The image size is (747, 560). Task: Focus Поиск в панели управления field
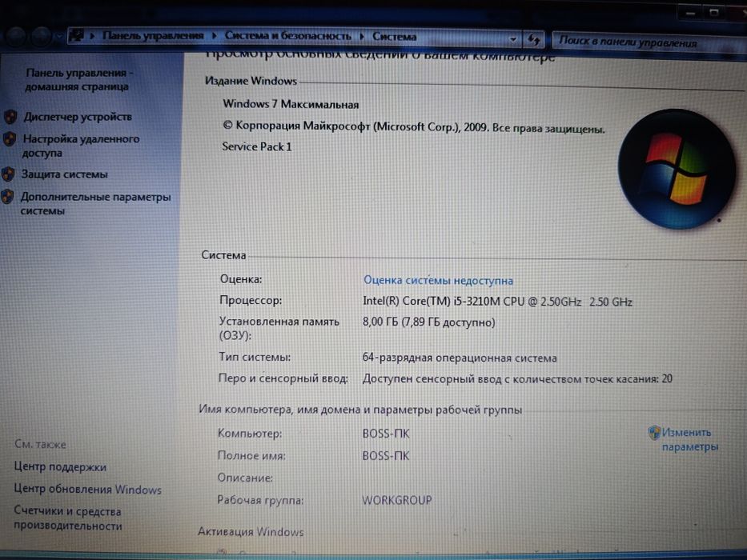click(x=648, y=42)
